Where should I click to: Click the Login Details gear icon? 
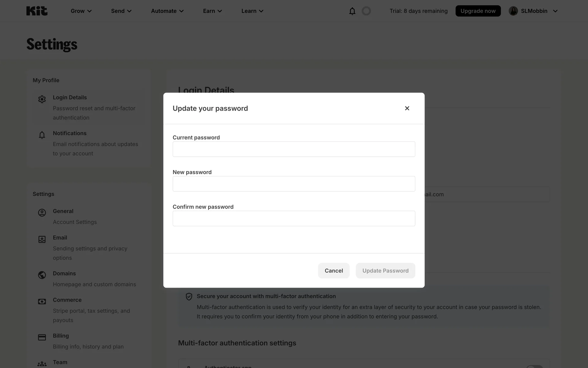click(x=42, y=99)
